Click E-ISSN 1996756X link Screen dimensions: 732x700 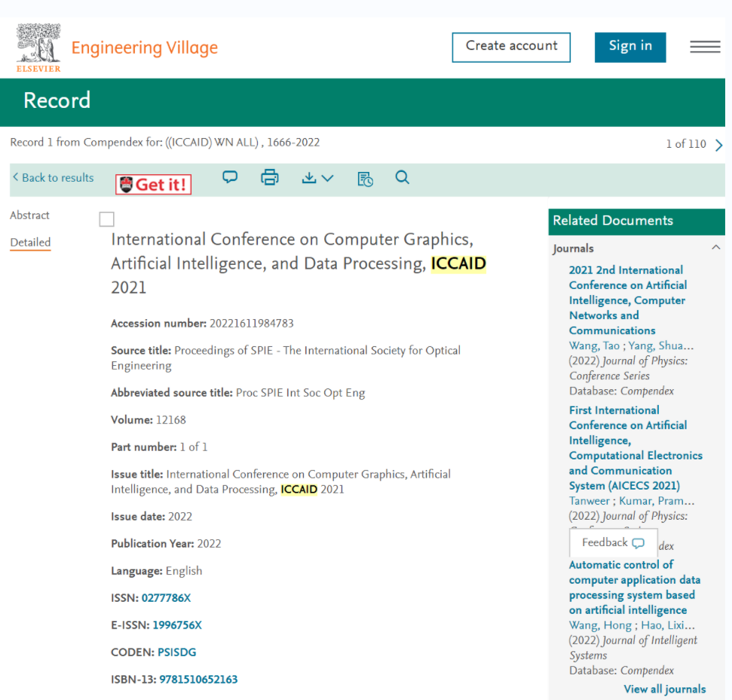(177, 625)
